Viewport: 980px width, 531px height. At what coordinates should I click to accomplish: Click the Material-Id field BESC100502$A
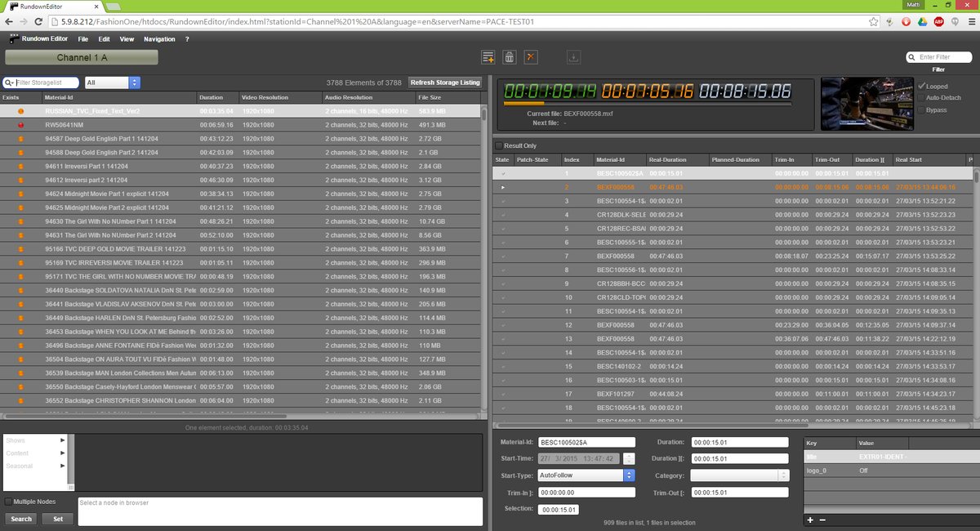(x=586, y=442)
